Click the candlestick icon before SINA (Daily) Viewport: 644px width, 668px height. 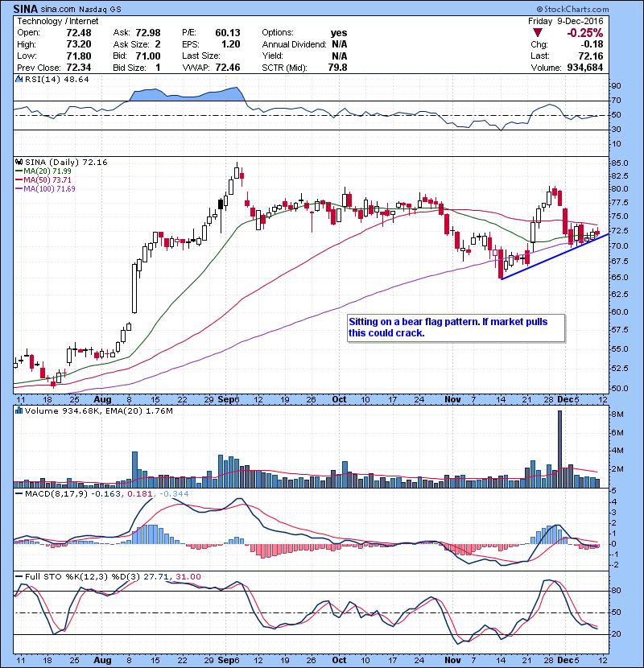[19, 162]
